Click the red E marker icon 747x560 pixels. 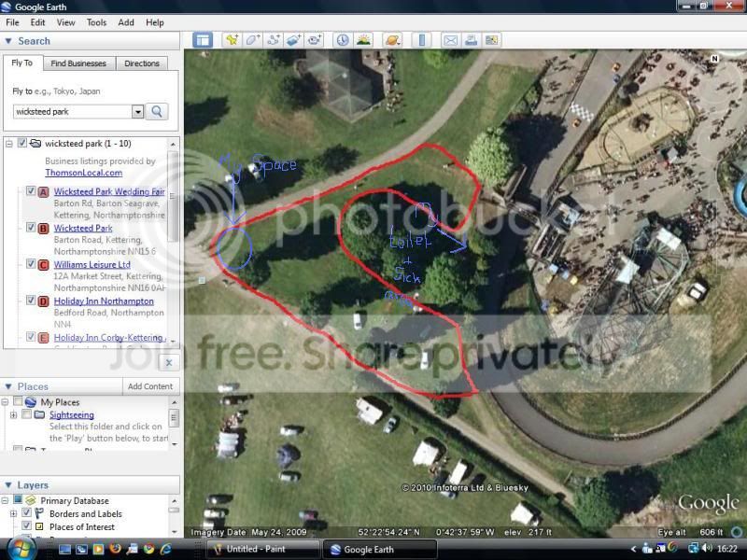43,338
